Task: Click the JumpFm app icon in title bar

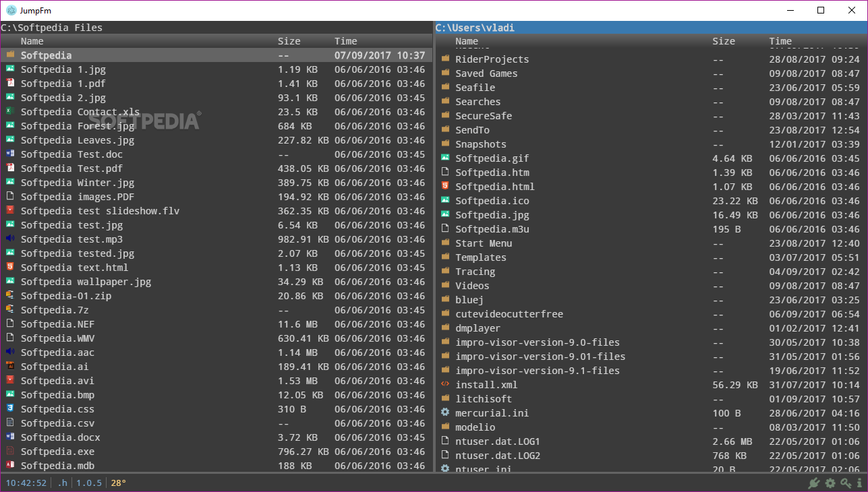Action: (x=11, y=10)
